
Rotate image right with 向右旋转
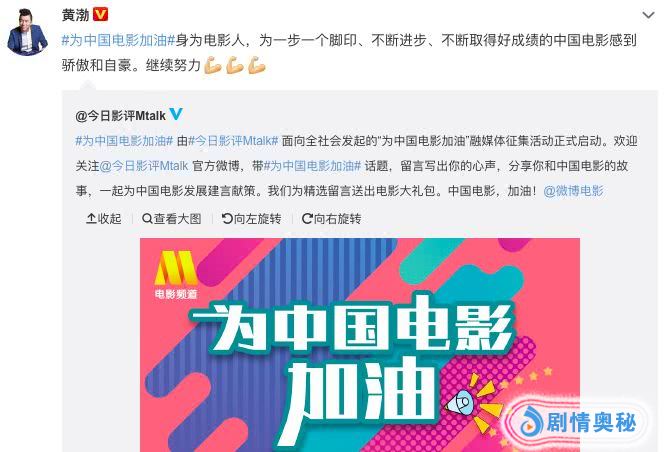331,219
